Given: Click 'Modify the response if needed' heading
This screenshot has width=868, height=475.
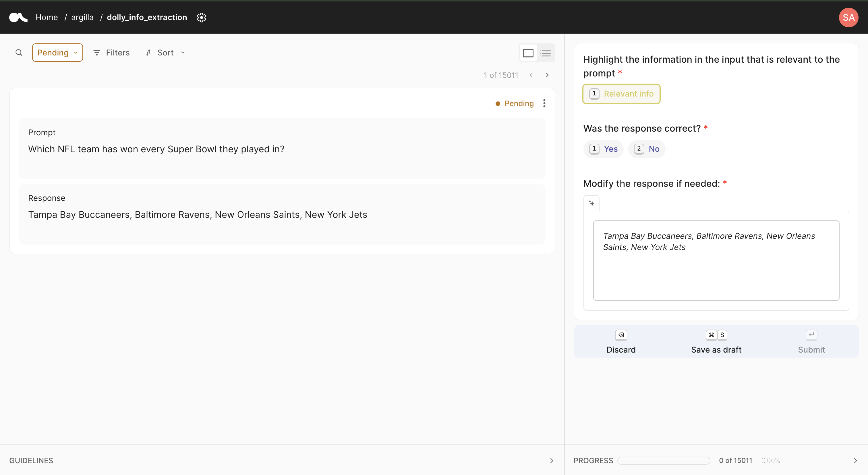Looking at the screenshot, I should [651, 183].
